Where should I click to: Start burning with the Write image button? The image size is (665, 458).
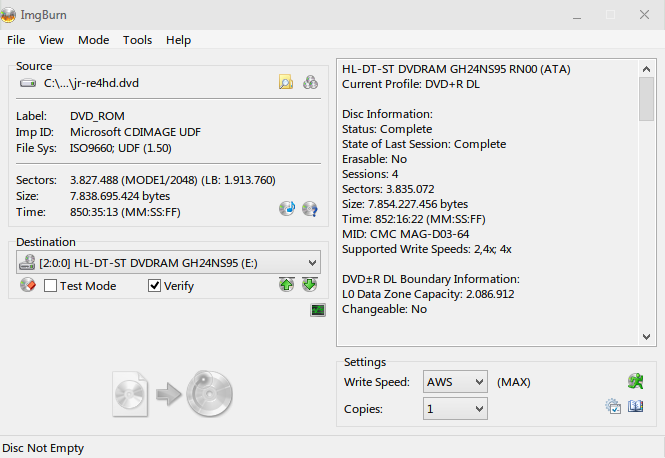tap(173, 394)
